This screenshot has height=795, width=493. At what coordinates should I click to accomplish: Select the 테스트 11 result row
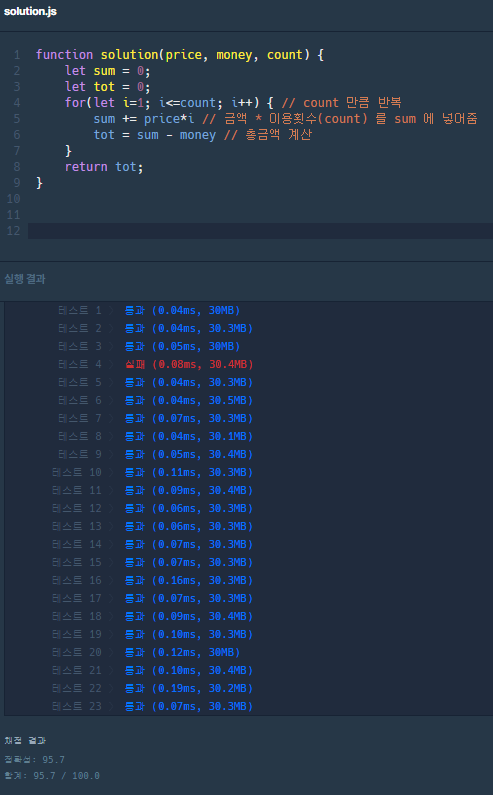(152, 490)
